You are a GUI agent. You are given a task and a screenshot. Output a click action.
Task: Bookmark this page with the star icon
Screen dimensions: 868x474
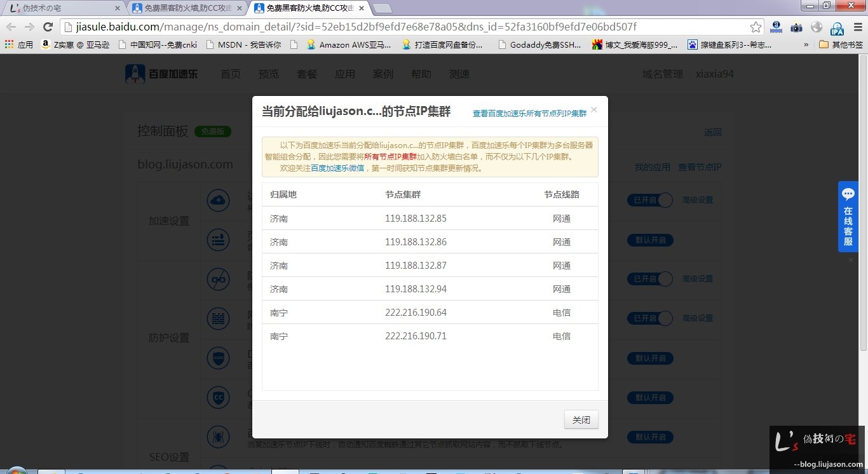point(756,27)
